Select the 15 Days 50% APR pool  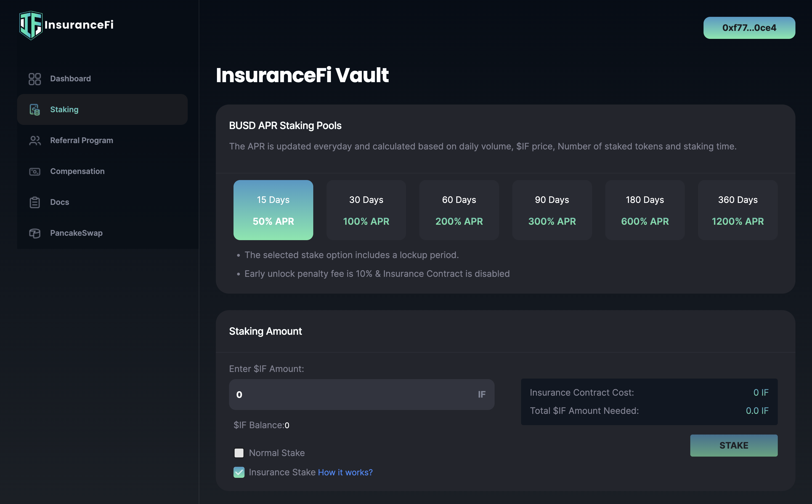coord(273,210)
